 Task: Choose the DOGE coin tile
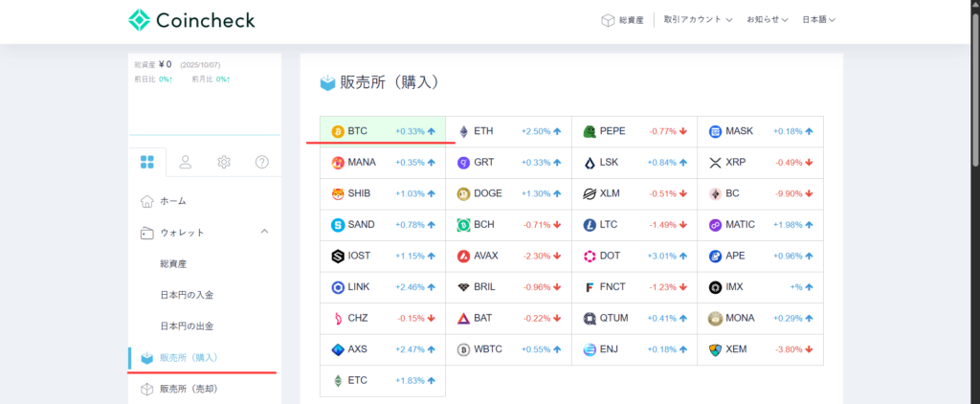(508, 193)
